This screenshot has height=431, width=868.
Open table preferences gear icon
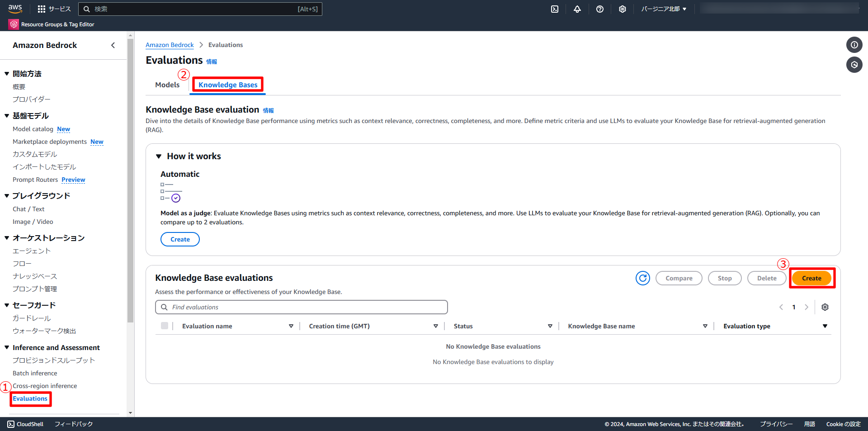(825, 307)
